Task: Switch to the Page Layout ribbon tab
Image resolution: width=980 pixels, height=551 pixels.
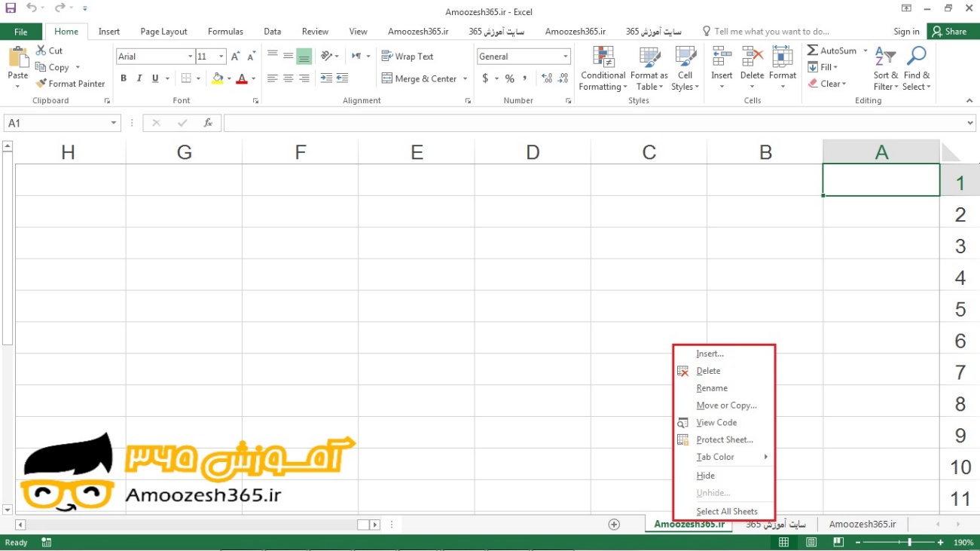Action: [x=163, y=32]
